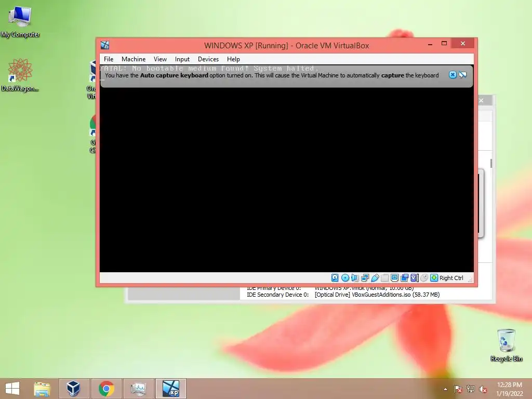The width and height of the screenshot is (532, 399).
Task: Click the optical drive status icon
Action: 345,278
